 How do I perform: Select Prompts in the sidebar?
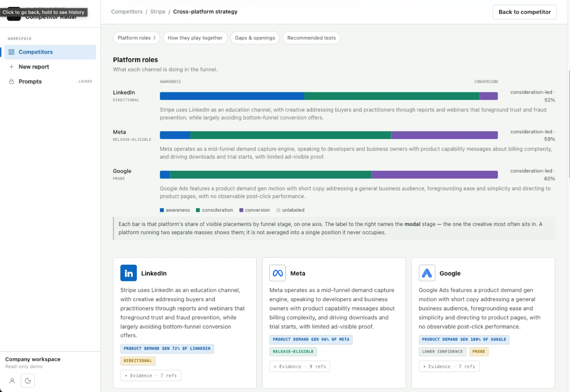[x=50, y=82]
